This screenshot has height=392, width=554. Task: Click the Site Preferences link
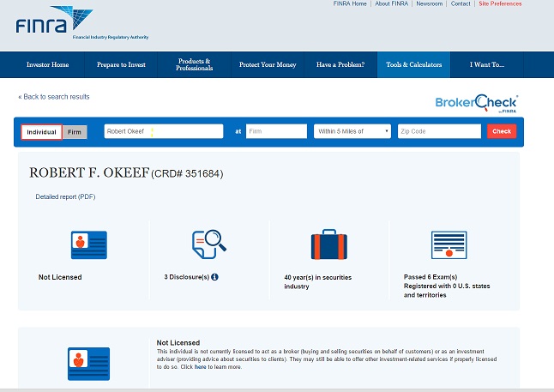500,3
